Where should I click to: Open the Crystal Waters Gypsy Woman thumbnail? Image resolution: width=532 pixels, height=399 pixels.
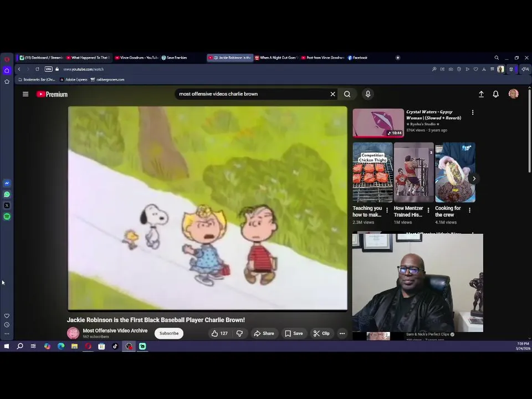(x=378, y=123)
